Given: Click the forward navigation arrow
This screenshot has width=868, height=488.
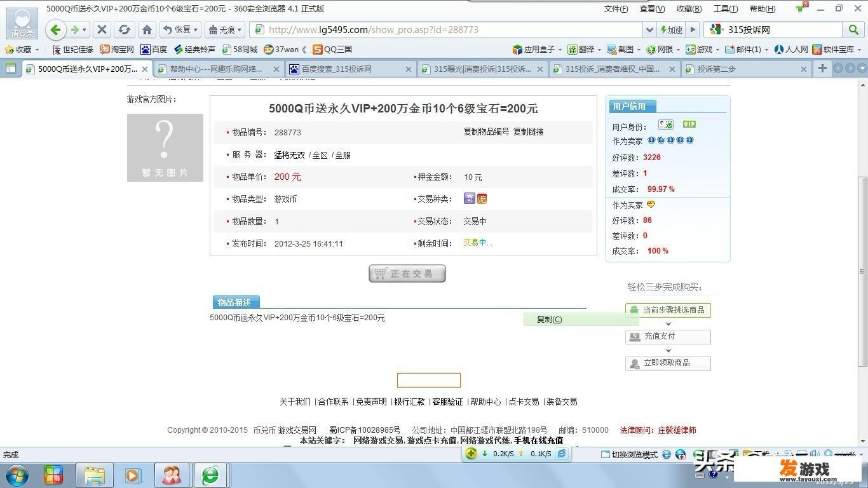Looking at the screenshot, I should point(76,30).
